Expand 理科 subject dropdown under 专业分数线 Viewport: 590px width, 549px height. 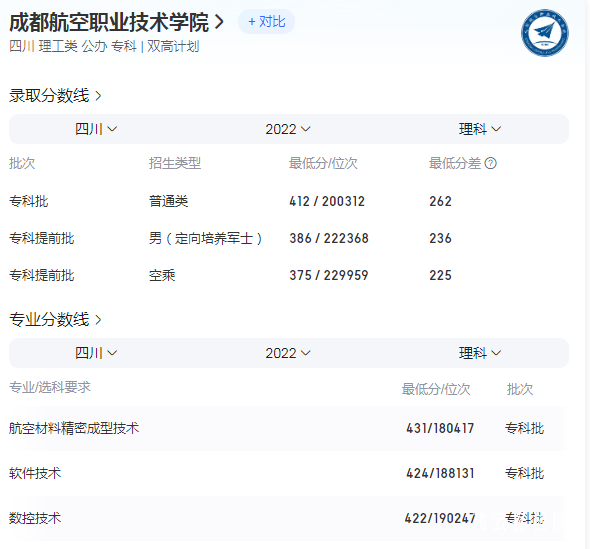tap(480, 353)
